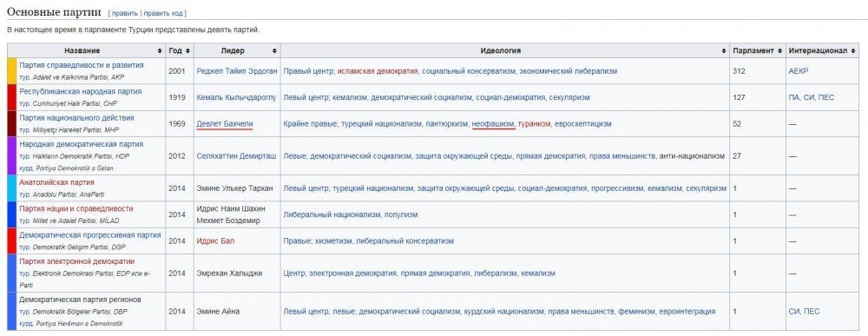Open the АЕКР international link
Image resolution: width=868 pixels, height=336 pixels.
pyautogui.click(x=799, y=71)
